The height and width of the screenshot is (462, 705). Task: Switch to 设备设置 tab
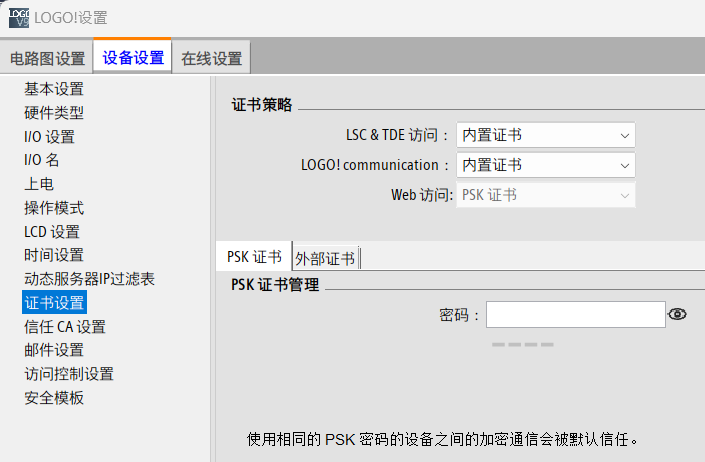point(133,57)
